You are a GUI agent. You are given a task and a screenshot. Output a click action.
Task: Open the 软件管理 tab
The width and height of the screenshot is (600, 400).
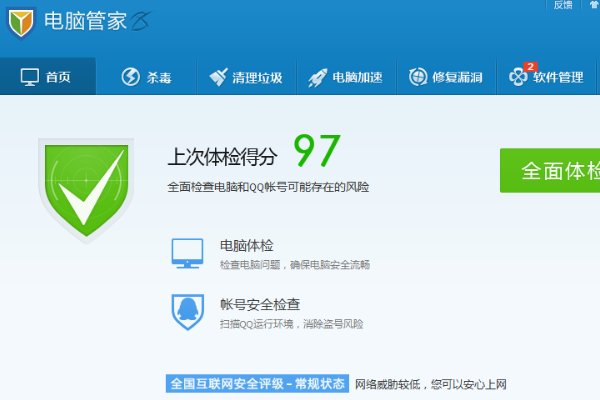546,76
